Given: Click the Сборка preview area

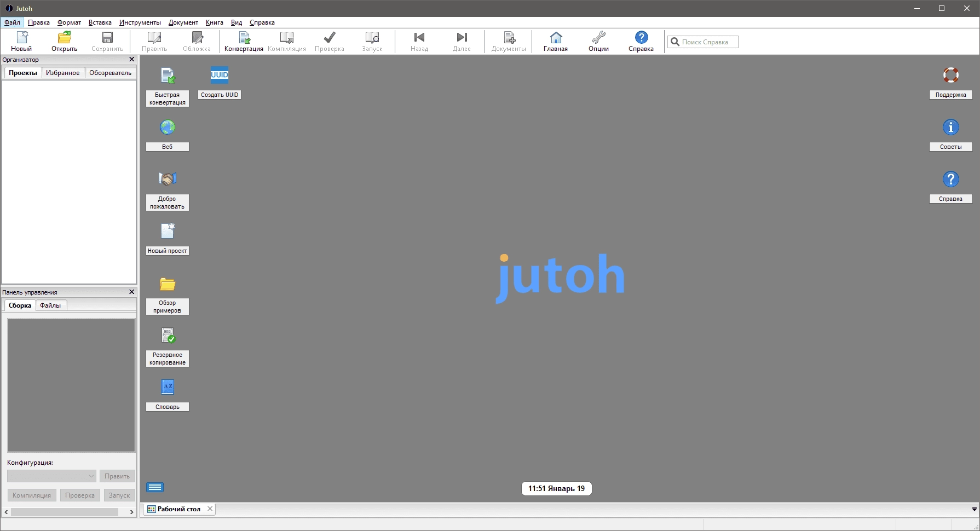Looking at the screenshot, I should coord(71,385).
